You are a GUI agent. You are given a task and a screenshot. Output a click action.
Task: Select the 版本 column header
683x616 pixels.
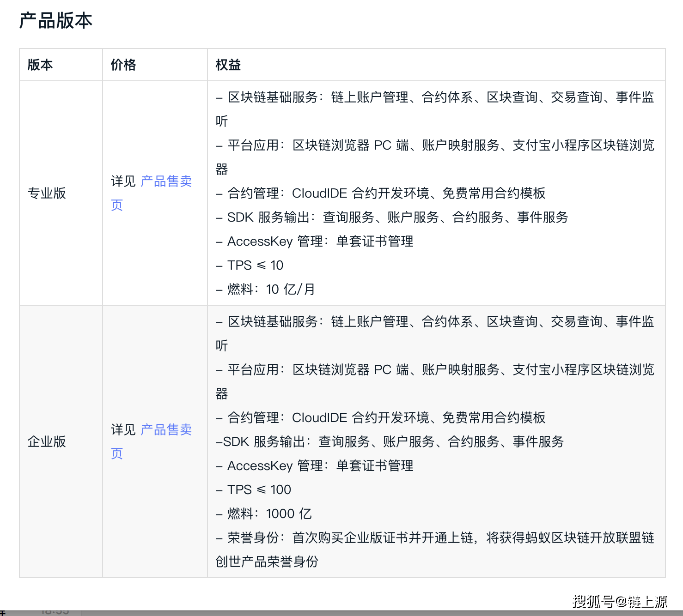pos(40,65)
